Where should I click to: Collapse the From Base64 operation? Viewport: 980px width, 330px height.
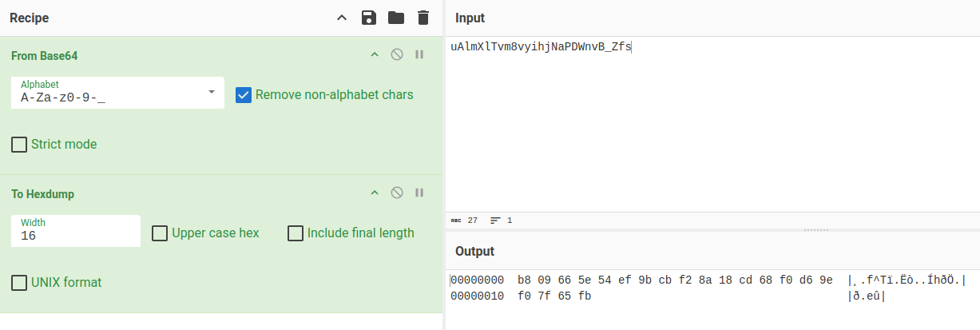[374, 55]
